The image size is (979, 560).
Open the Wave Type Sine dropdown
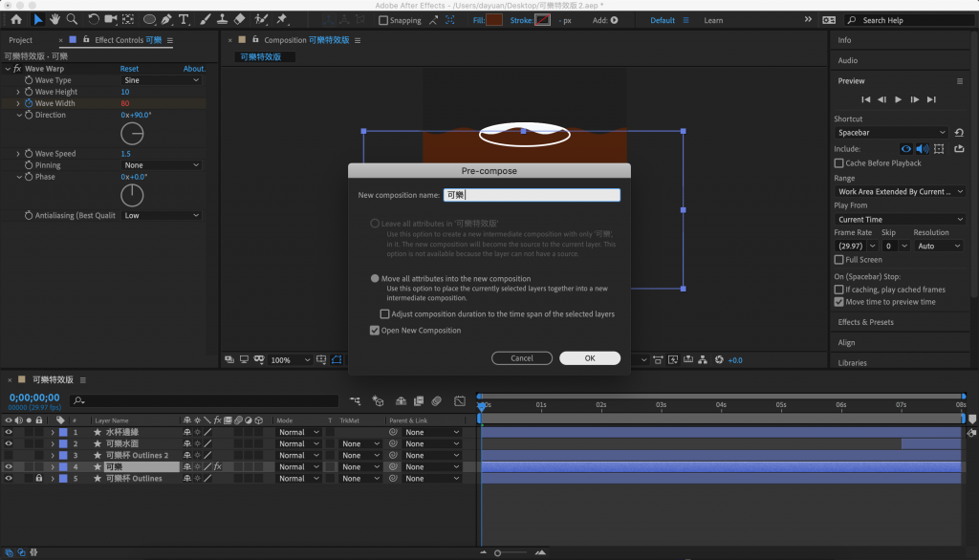pyautogui.click(x=161, y=80)
